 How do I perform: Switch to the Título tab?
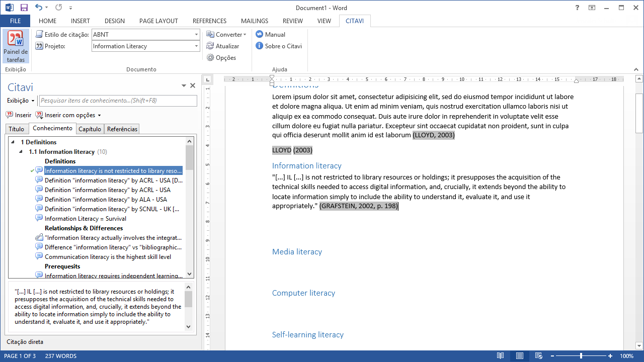pyautogui.click(x=17, y=129)
